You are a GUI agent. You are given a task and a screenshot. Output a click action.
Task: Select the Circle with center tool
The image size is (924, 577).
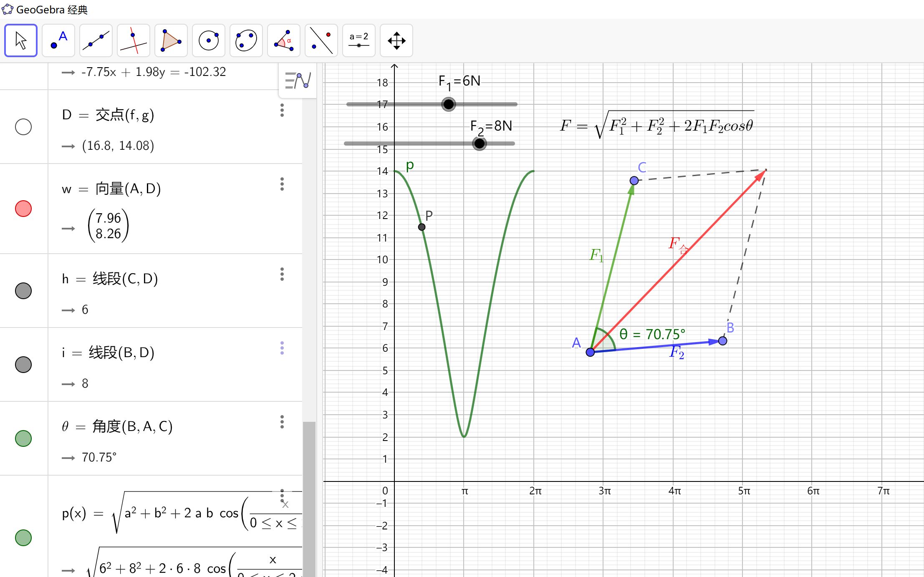pos(209,40)
